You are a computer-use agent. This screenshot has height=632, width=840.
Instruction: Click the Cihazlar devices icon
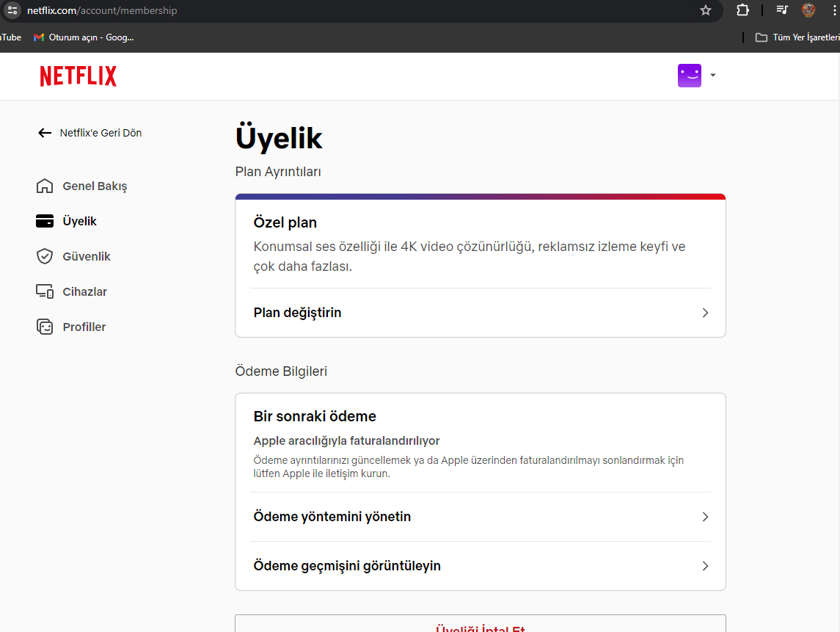(x=45, y=291)
